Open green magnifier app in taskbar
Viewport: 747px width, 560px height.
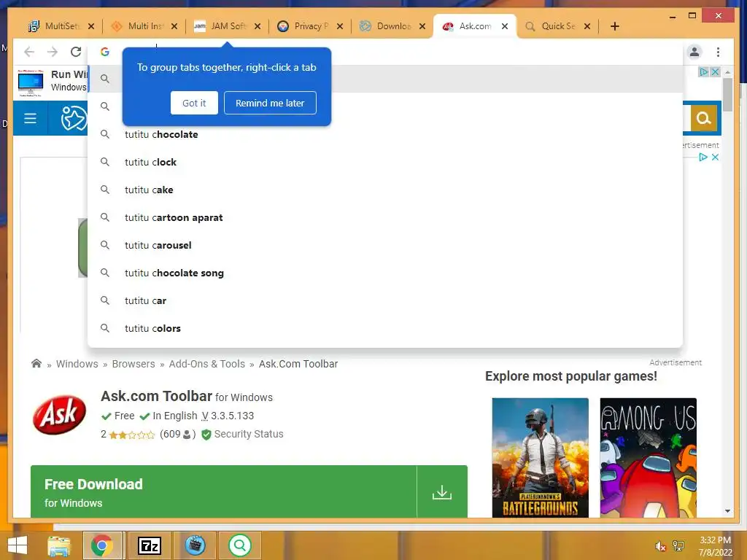click(x=240, y=545)
